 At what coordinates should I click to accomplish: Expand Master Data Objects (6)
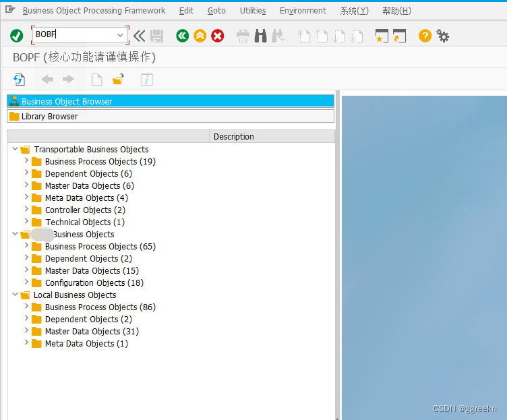click(26, 185)
